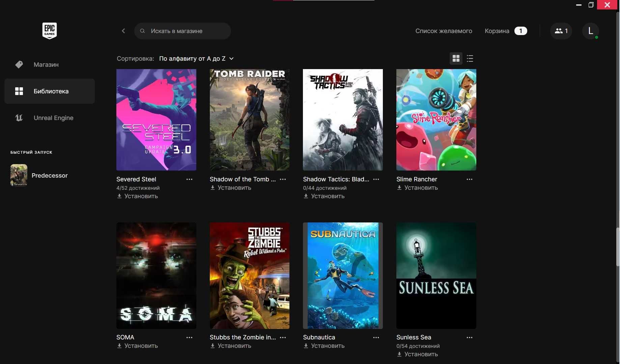Viewport: 620px width, 364px height.
Task: Click 0/44 достижений achievements text
Action: coord(325,188)
